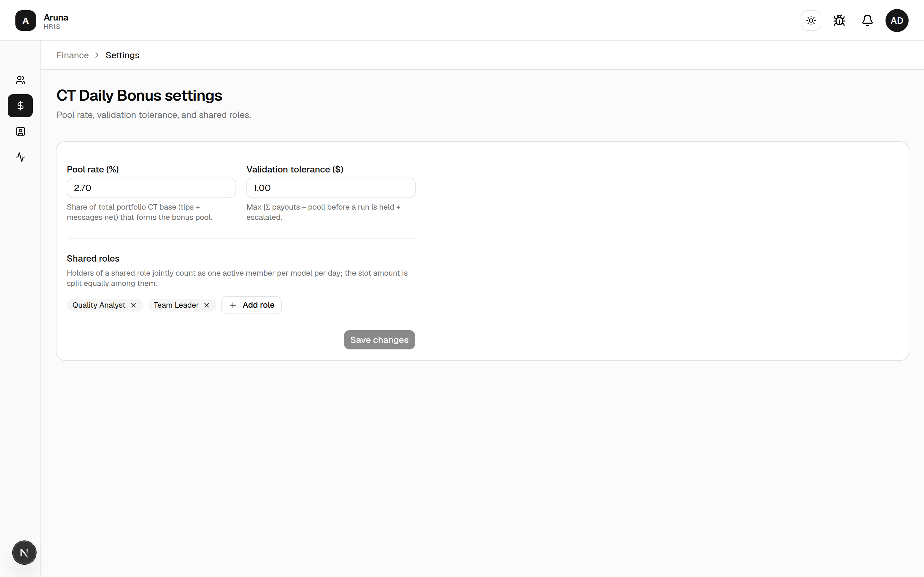Open the notifications bell

click(868, 21)
